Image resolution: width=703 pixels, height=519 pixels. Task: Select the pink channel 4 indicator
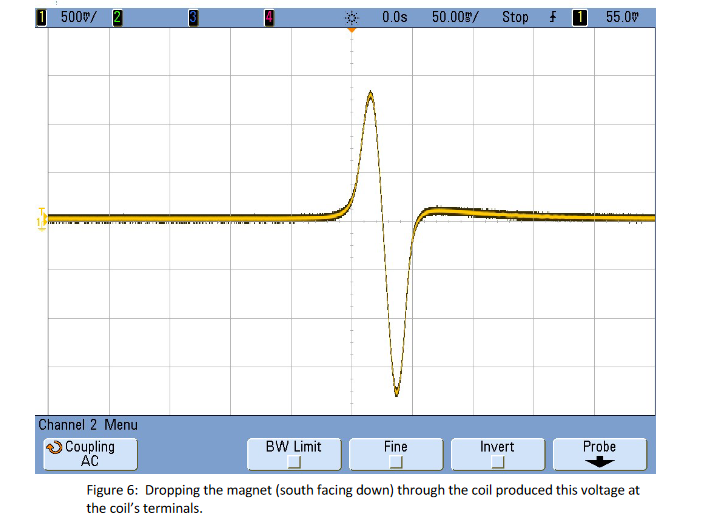(x=269, y=18)
